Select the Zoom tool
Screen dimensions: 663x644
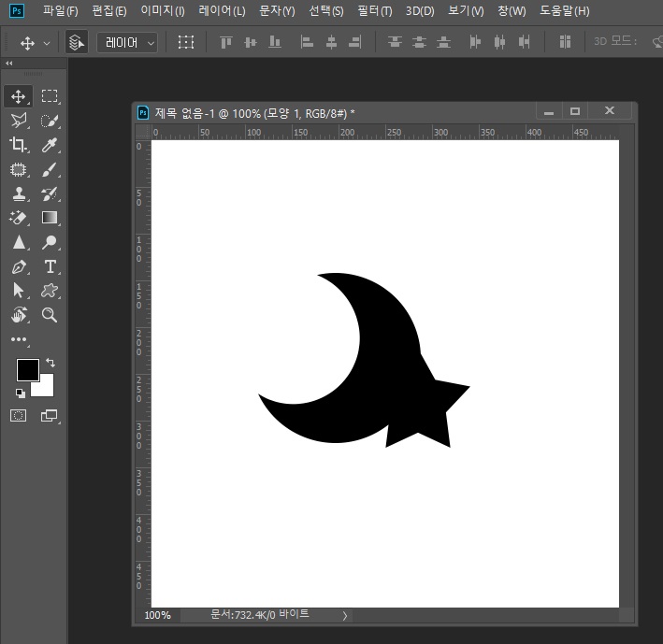pyautogui.click(x=50, y=315)
